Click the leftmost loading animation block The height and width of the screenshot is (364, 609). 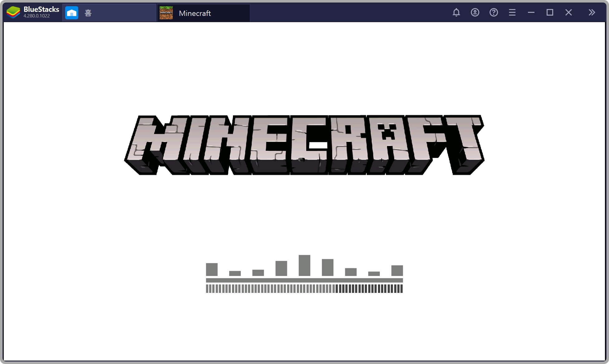click(212, 269)
